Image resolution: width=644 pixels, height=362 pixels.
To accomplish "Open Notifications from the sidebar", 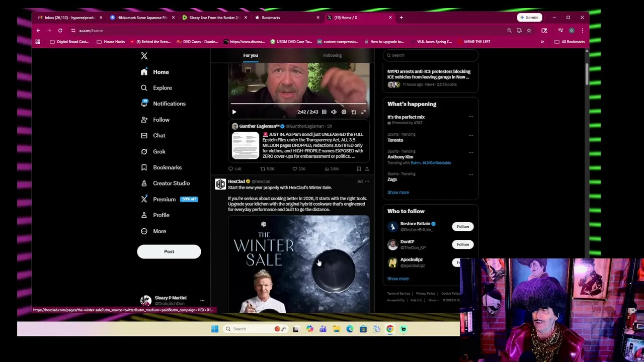I will click(x=163, y=104).
